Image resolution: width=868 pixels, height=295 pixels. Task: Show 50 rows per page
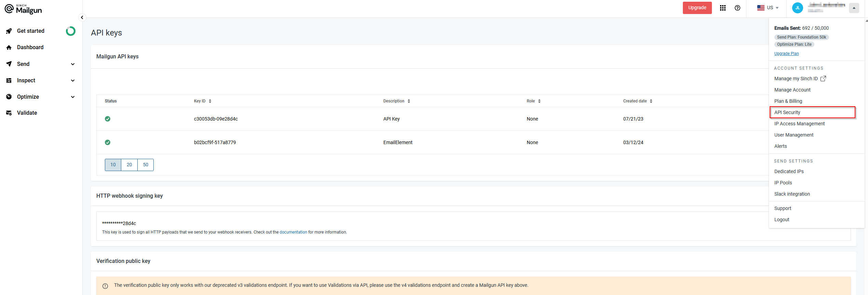point(146,165)
